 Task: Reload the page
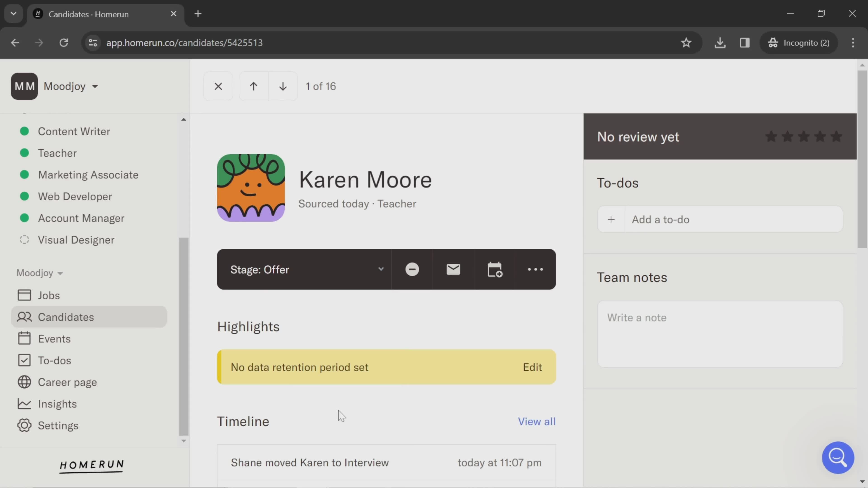click(64, 43)
